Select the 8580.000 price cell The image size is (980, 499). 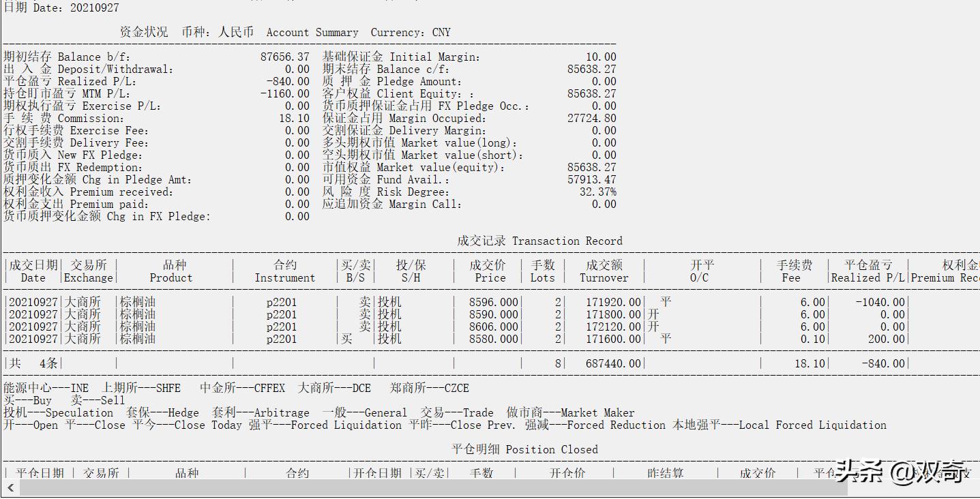pyautogui.click(x=493, y=339)
